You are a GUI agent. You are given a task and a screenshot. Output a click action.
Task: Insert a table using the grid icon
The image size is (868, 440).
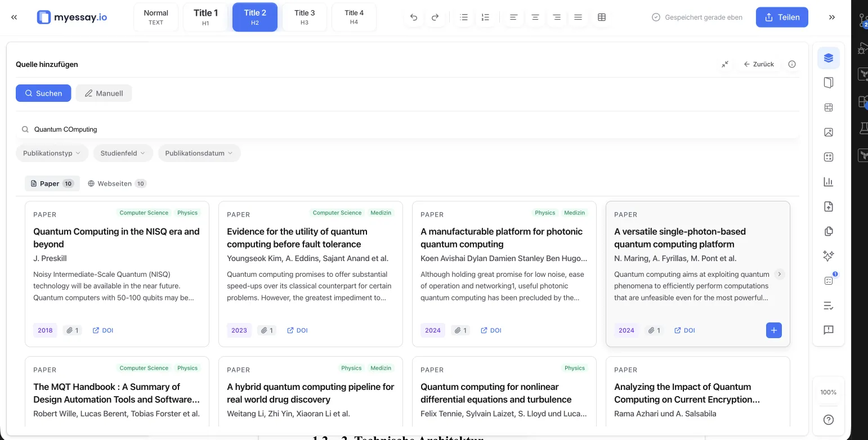[x=602, y=17]
